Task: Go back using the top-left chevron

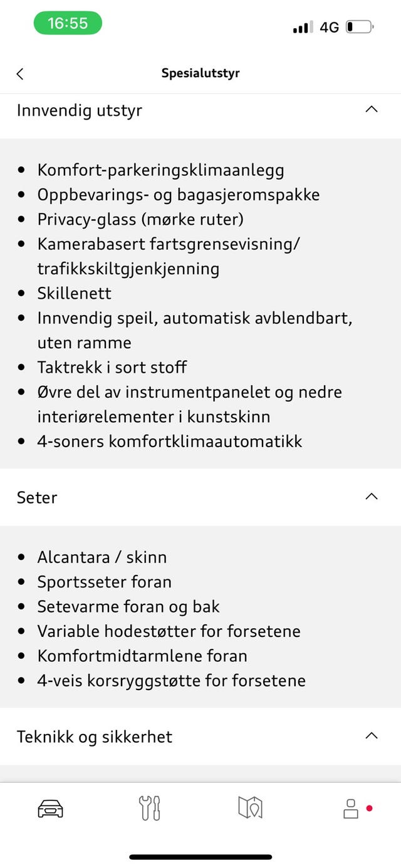Action: pos(20,74)
